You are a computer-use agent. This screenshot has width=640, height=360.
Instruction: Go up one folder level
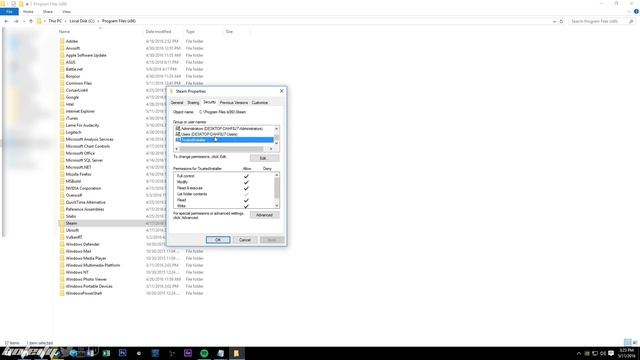31,21
